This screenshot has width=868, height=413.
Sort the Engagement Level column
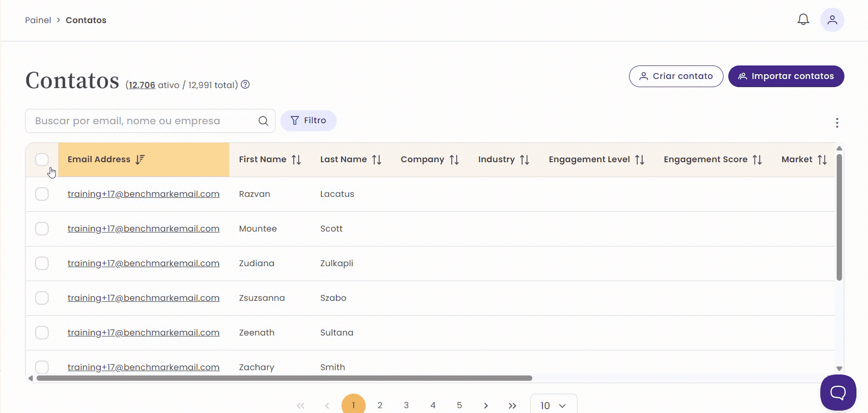pos(640,160)
